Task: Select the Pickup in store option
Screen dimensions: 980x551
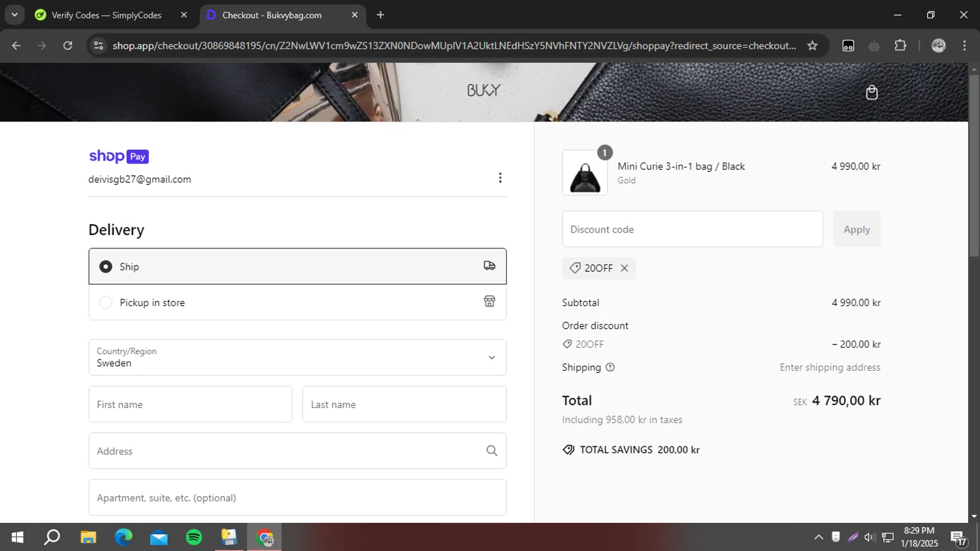Action: 297,302
